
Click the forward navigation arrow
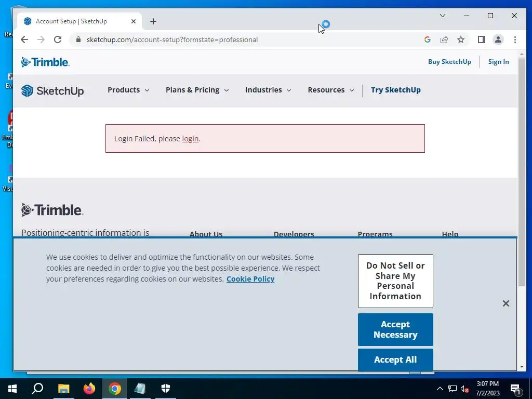(x=41, y=39)
